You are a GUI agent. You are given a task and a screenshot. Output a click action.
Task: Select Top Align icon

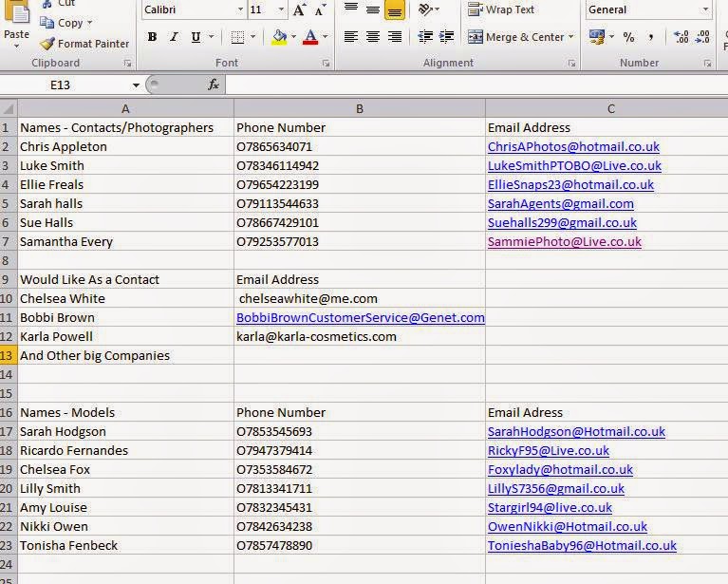pos(351,9)
